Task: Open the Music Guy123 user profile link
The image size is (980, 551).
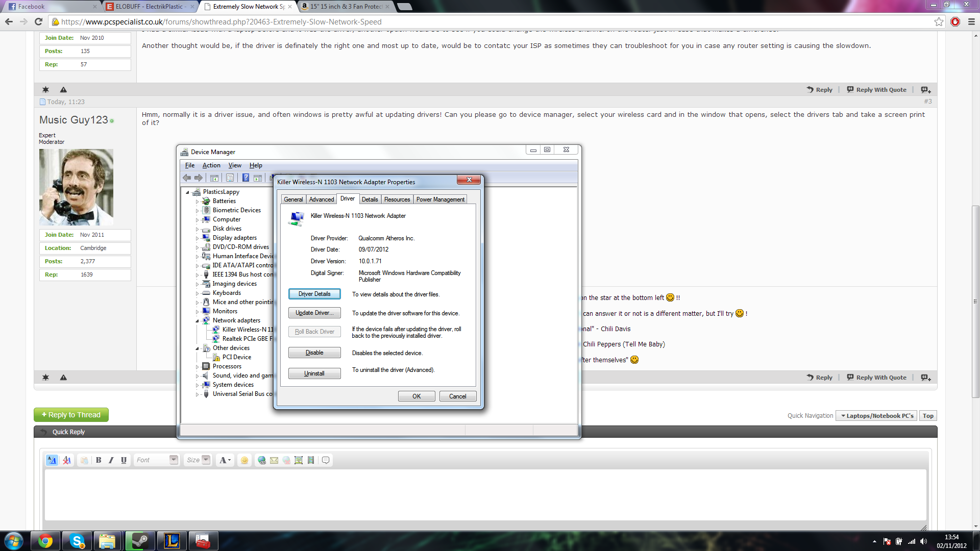Action: pyautogui.click(x=73, y=120)
